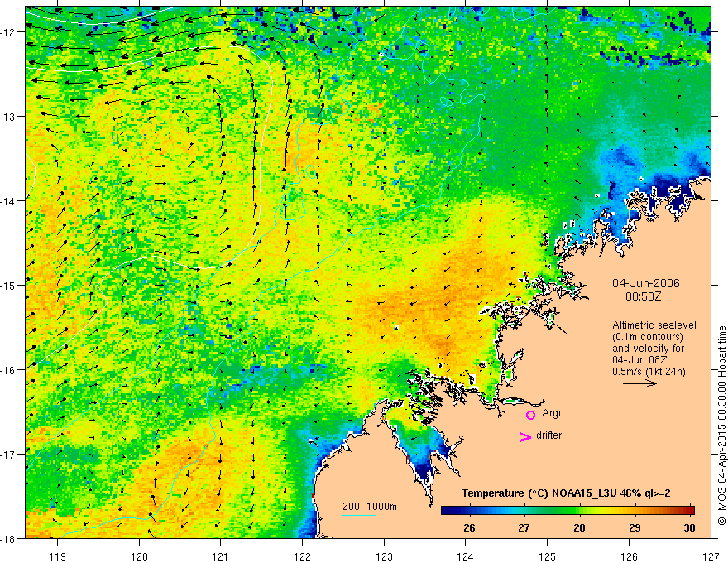This screenshot has width=728, height=563.
Task: Click the colorbar tick label '29'
Action: (x=635, y=527)
